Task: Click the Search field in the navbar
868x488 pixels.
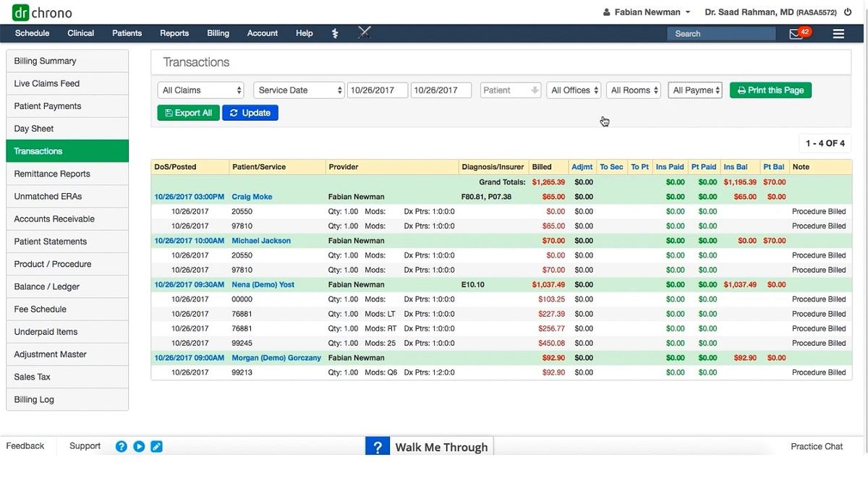Action: point(720,33)
